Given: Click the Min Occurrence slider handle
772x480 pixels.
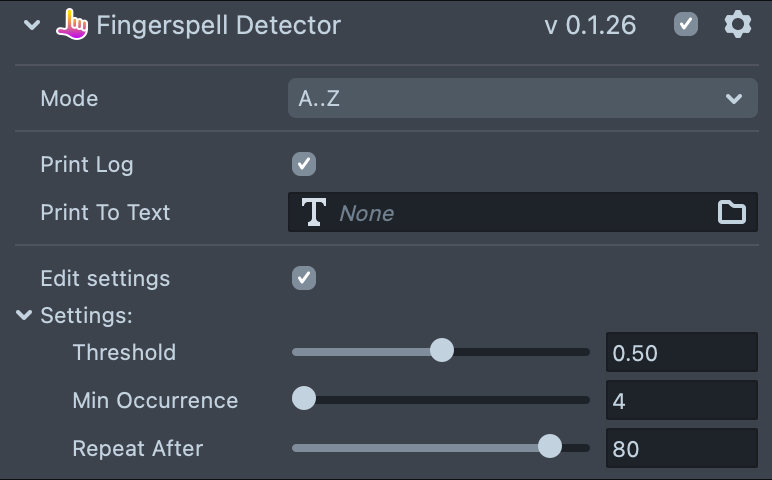Looking at the screenshot, I should tap(304, 399).
